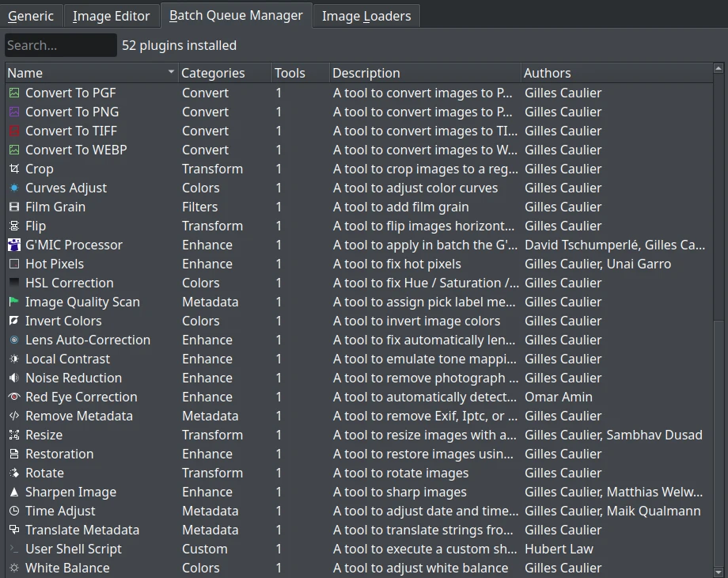Viewport: 728px width, 578px height.
Task: Click the Translate Metadata icon
Action: point(14,530)
